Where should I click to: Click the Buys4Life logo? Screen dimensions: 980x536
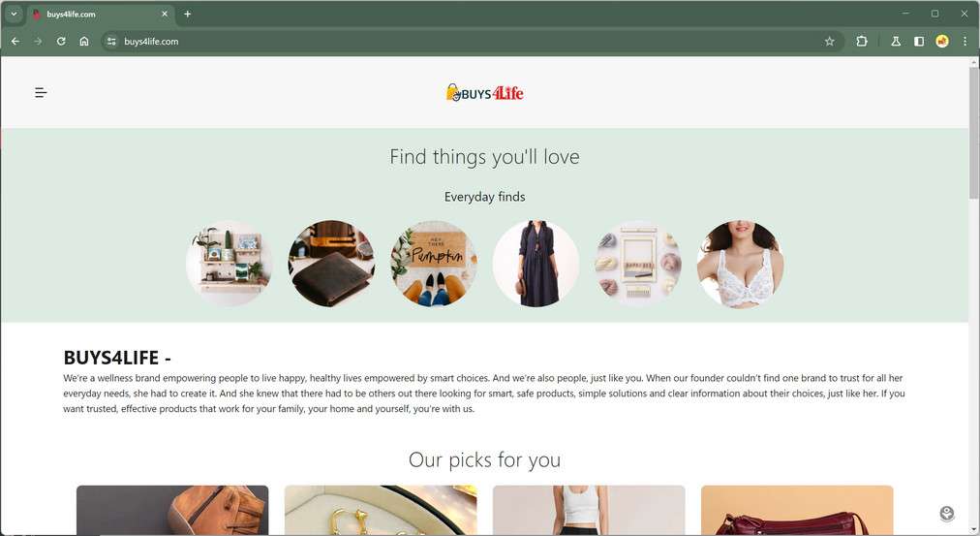tap(484, 93)
